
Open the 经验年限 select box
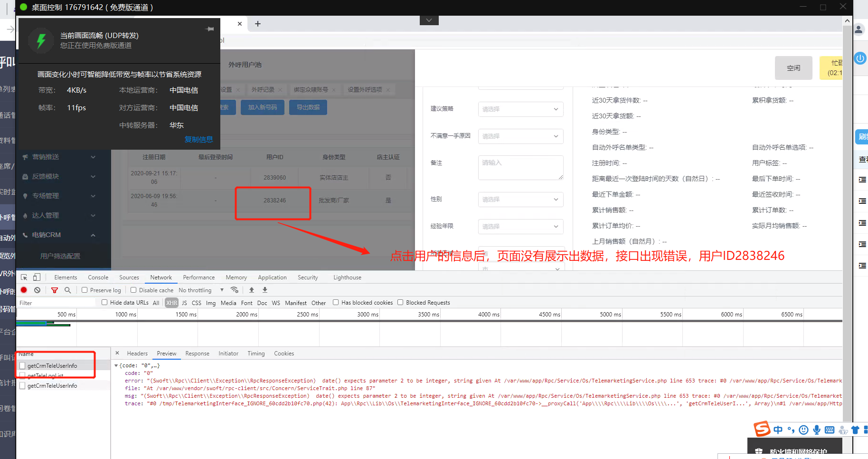(520, 226)
